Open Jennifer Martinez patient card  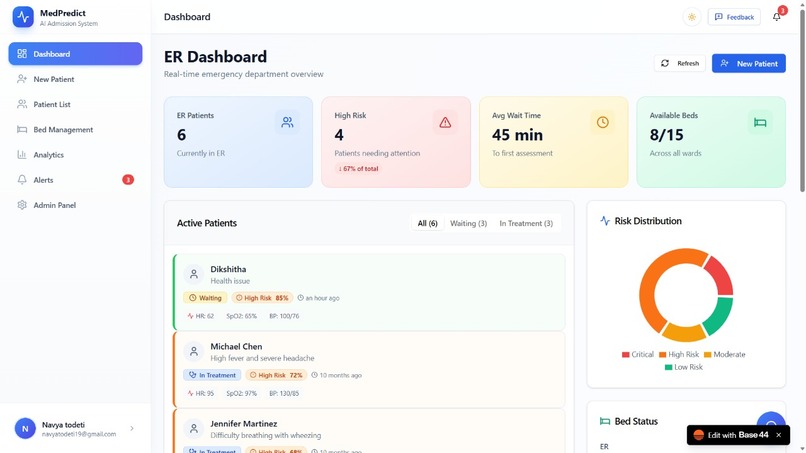pyautogui.click(x=369, y=431)
